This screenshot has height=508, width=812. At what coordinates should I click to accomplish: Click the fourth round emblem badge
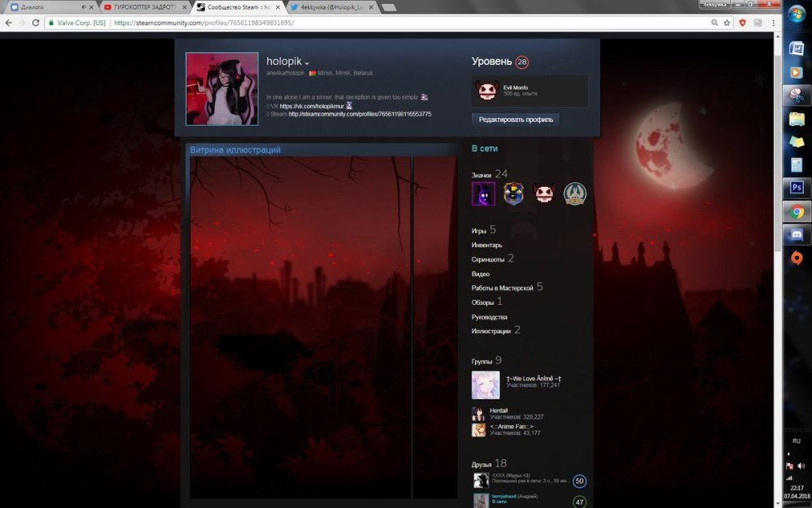point(575,193)
